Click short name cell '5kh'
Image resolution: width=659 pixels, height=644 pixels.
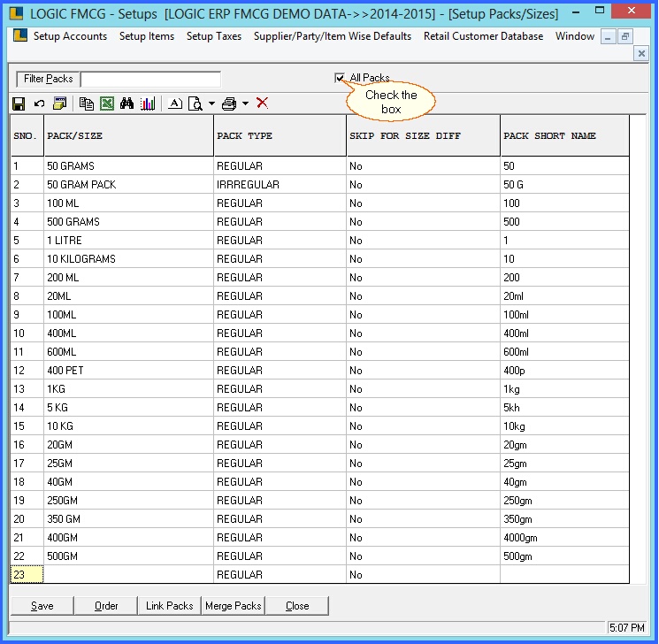[x=565, y=407]
